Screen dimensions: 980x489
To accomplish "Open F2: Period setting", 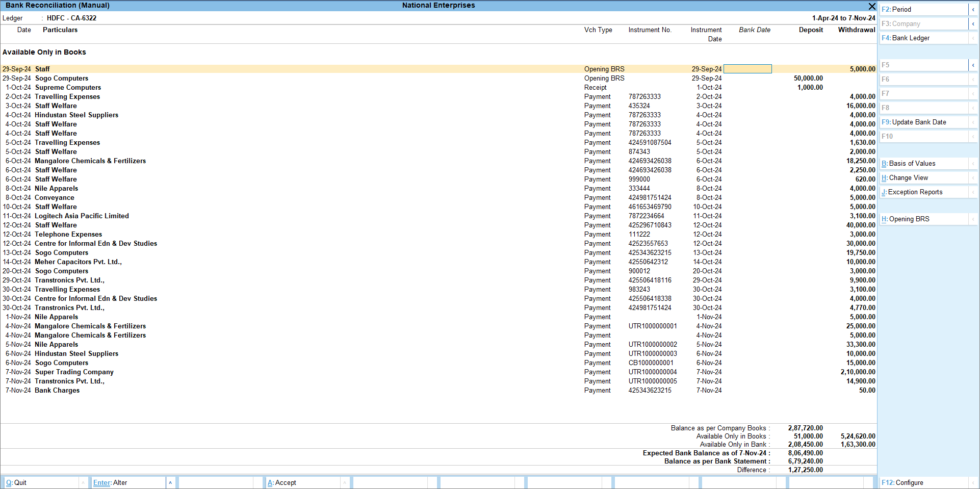I will pyautogui.click(x=923, y=9).
